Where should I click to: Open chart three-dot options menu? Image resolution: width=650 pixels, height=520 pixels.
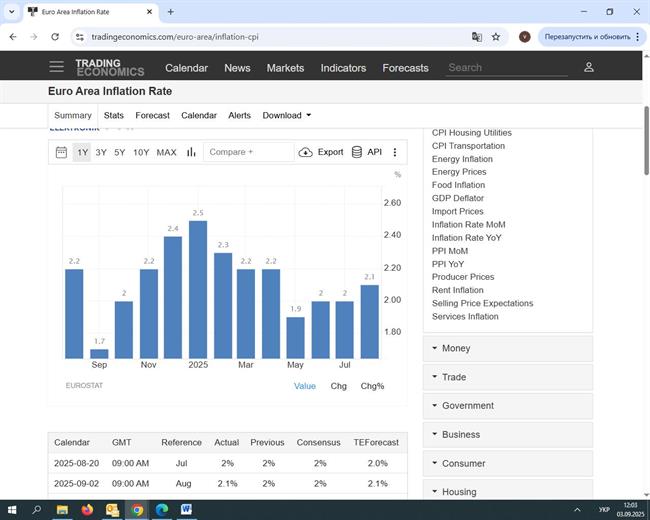[395, 152]
